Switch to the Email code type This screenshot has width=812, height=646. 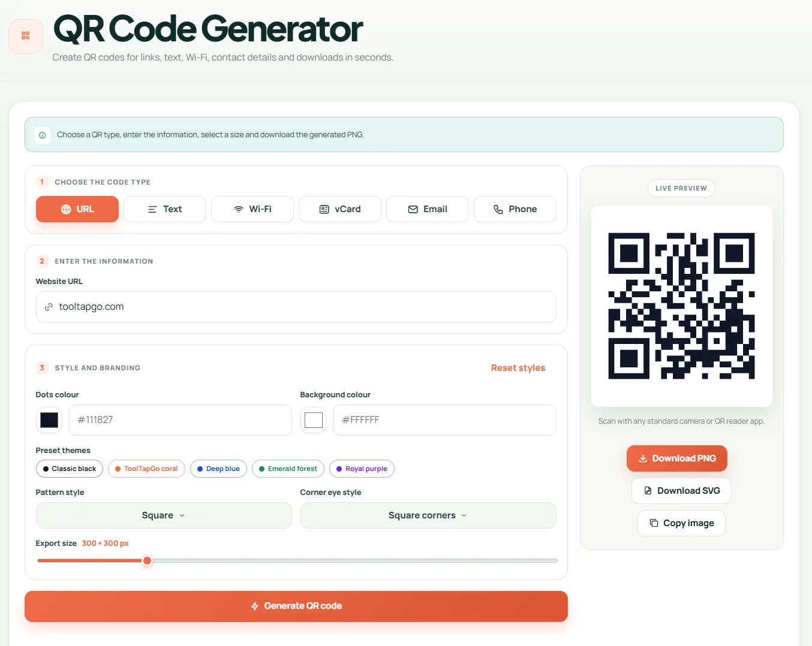(428, 209)
